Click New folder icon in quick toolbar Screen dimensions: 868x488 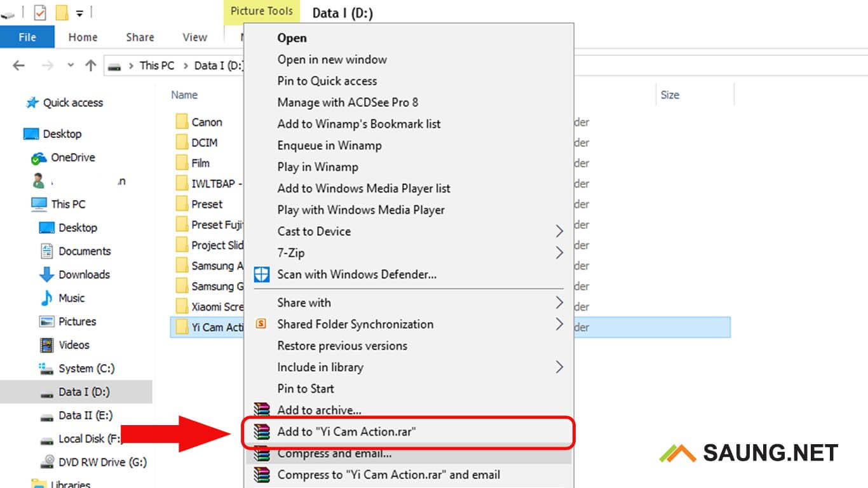pyautogui.click(x=62, y=12)
